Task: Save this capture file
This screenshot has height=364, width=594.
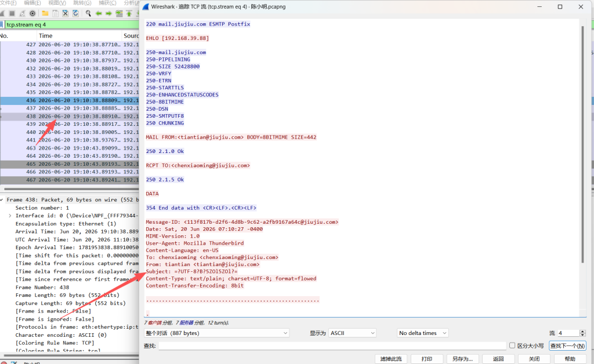Action: 55,13
